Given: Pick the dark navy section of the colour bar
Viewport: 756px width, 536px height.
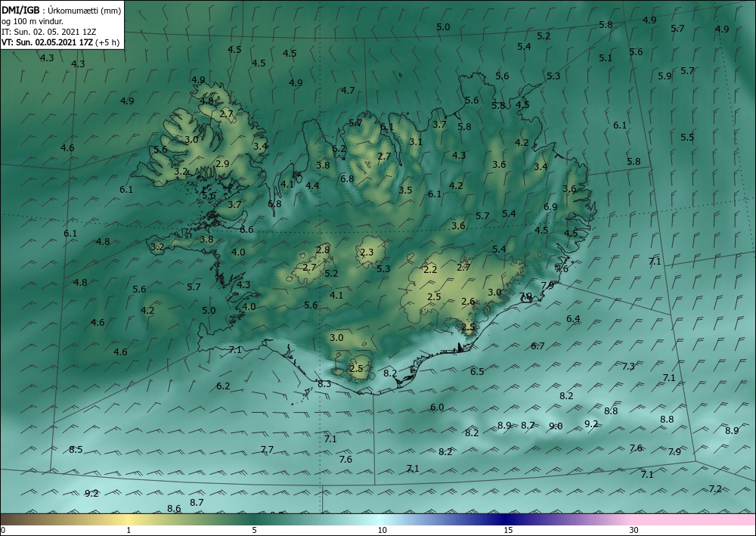Looking at the screenshot, I should pos(503,519).
